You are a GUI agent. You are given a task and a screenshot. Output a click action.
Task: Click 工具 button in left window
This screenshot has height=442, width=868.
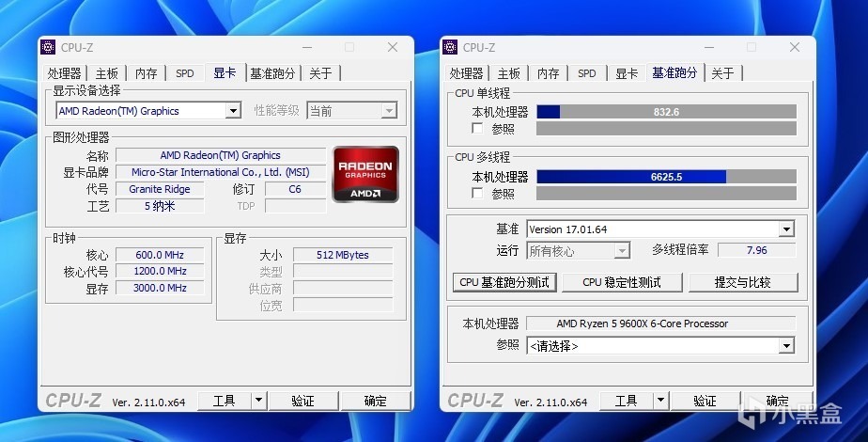[225, 401]
